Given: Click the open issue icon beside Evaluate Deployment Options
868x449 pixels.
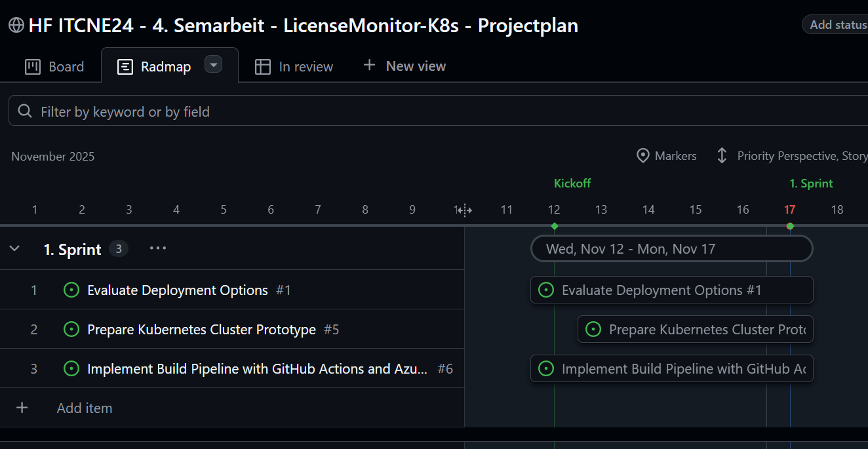Looking at the screenshot, I should tap(71, 289).
